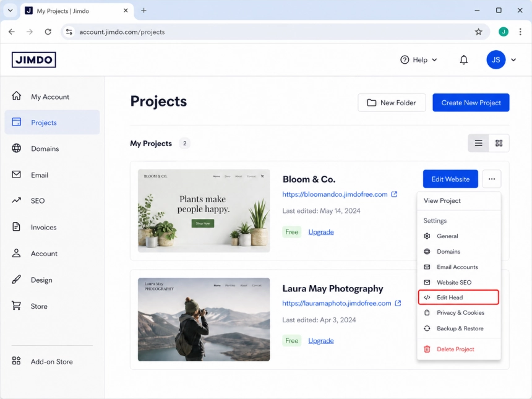Image resolution: width=532 pixels, height=399 pixels.
Task: Open Email Accounts in project menu
Action: [459, 267]
